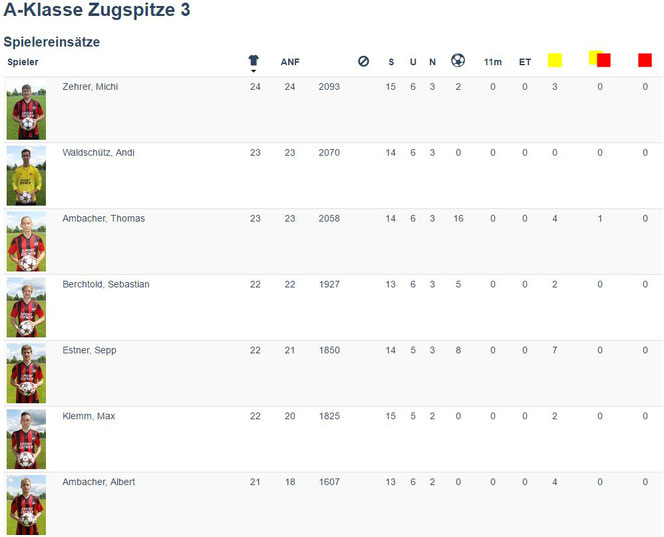Sort by yellow card icon

tap(555, 60)
